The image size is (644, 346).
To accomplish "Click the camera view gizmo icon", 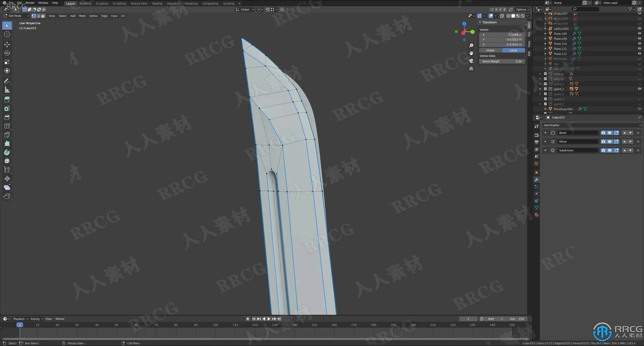I will 471,61.
